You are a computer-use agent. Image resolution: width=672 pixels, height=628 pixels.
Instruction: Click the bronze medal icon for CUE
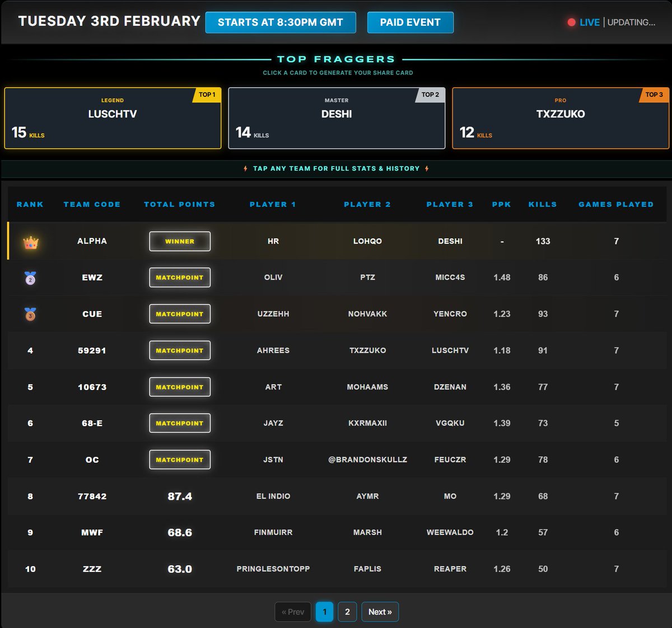[30, 314]
